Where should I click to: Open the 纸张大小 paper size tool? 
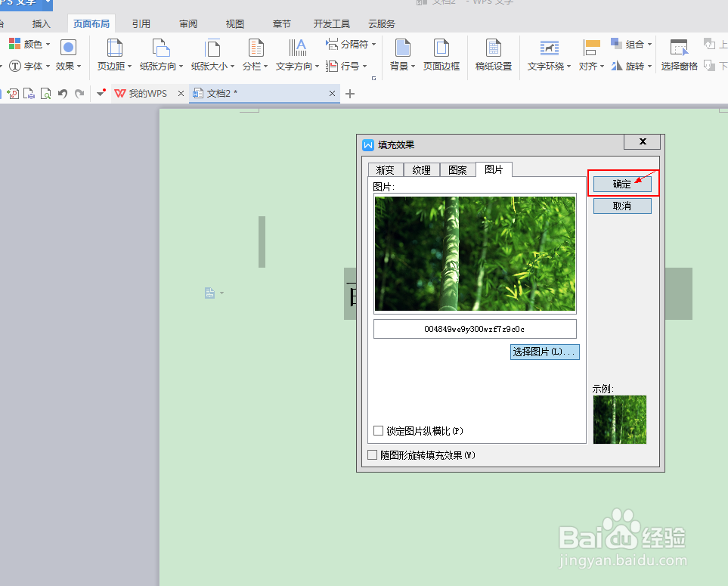[209, 54]
